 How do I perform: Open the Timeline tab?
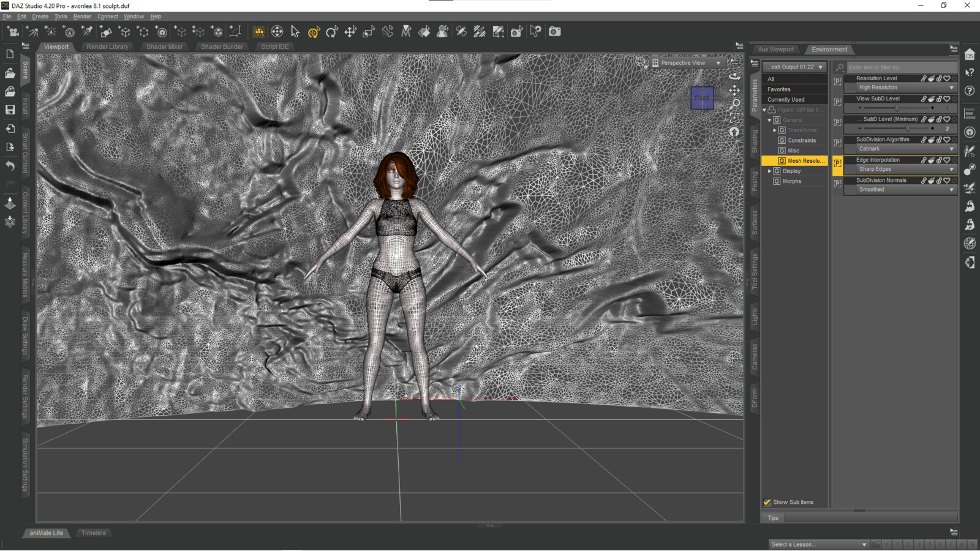click(94, 533)
